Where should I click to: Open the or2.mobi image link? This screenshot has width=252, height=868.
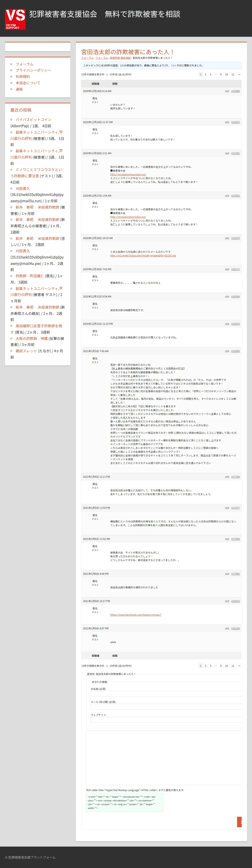coord(143,255)
